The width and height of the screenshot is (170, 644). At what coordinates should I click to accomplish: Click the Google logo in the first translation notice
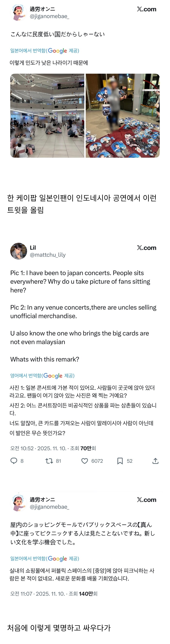pos(58,51)
